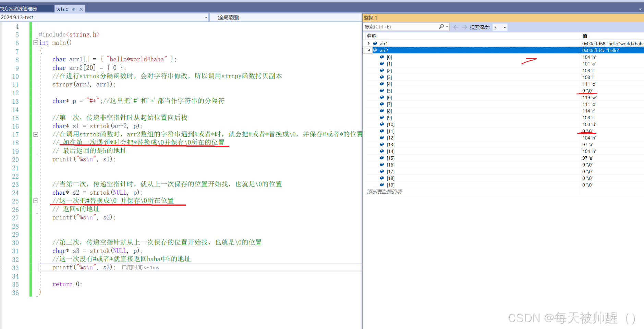Click the icon of element [7]

(382, 104)
